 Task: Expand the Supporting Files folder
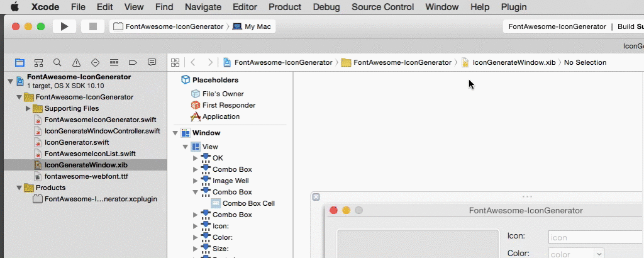coord(28,108)
